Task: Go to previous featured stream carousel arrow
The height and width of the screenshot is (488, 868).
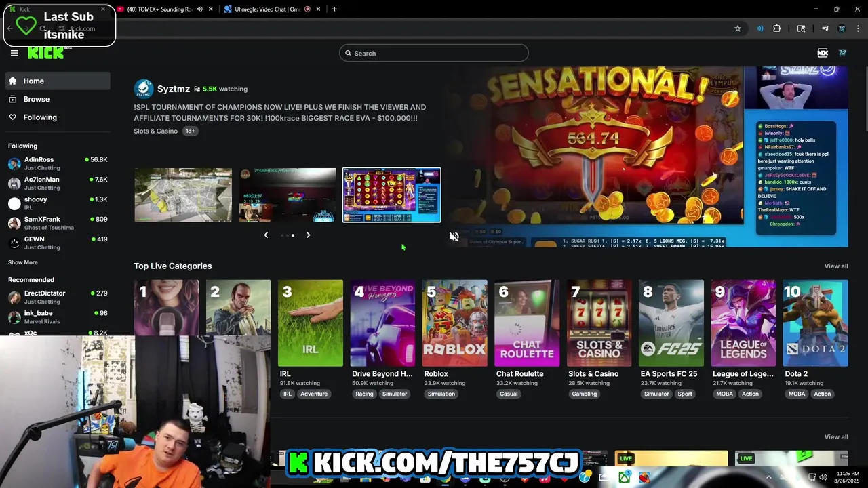Action: [x=266, y=235]
